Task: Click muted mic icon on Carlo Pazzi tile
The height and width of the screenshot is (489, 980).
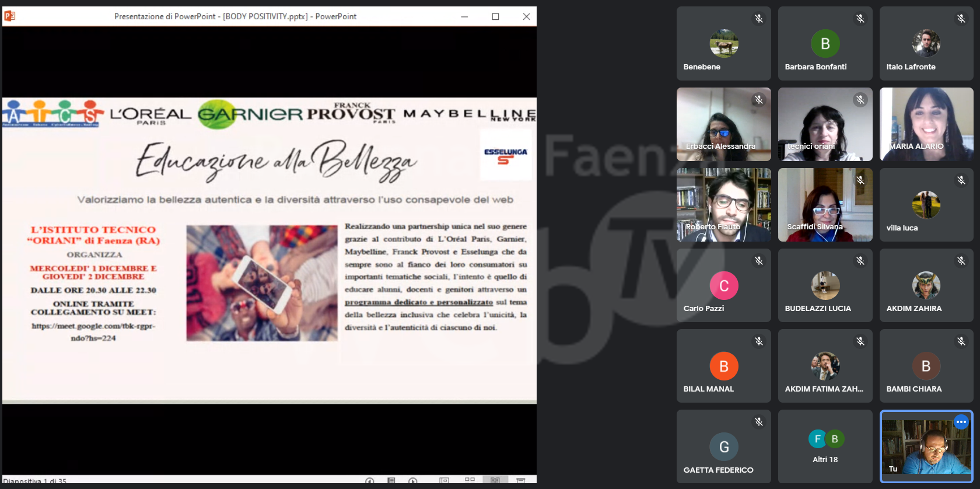Action: tap(759, 261)
